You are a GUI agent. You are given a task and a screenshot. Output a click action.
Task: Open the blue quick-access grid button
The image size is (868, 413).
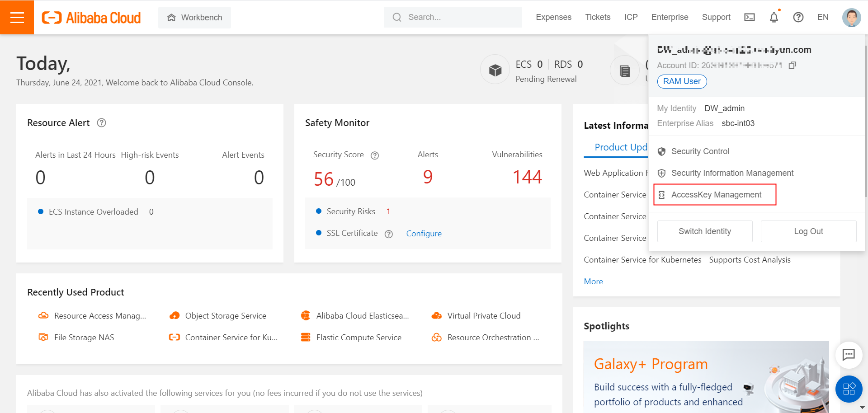(849, 389)
